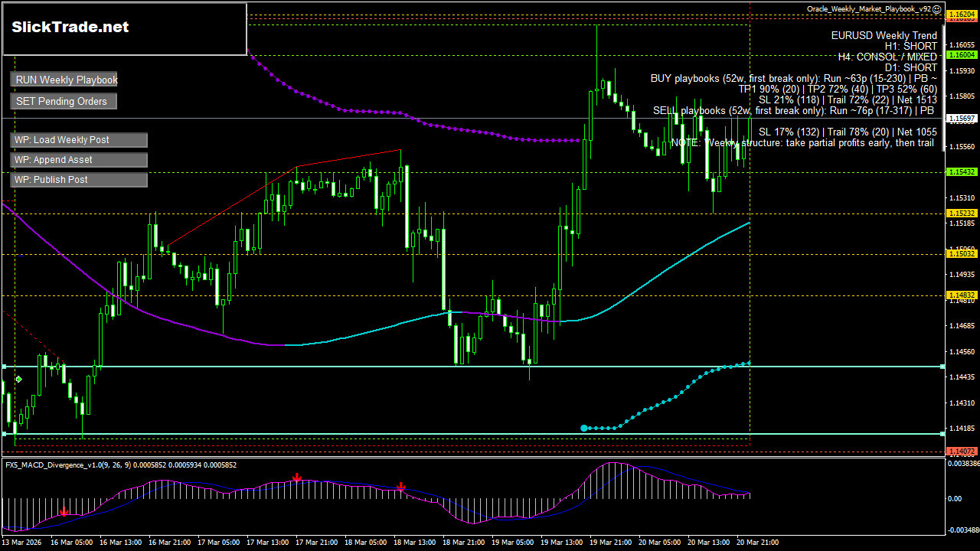Select WP: Load Weekly Post

(79, 140)
